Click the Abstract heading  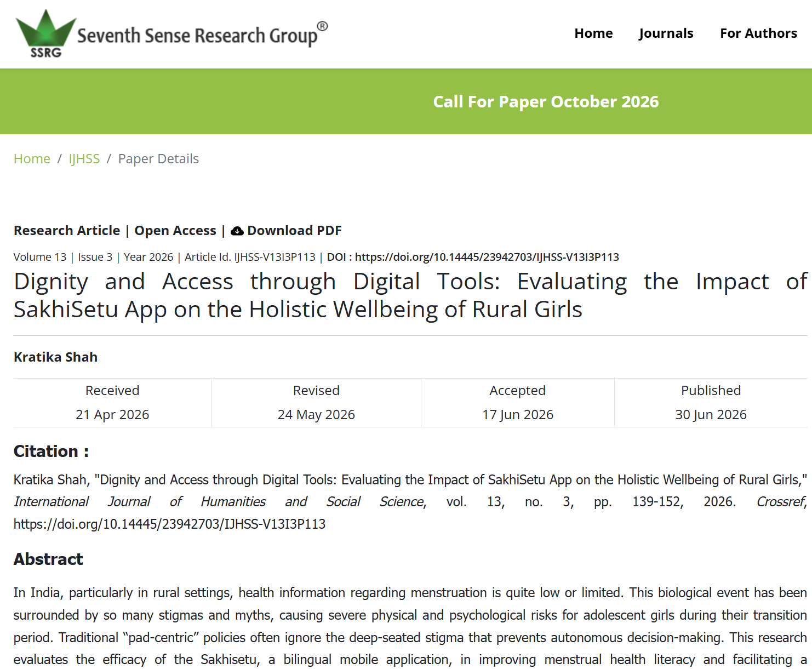48,559
